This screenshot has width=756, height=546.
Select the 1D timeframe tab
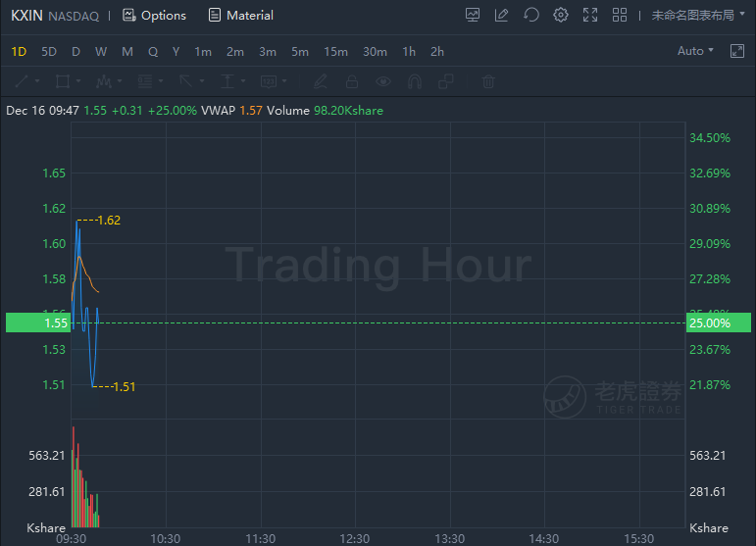pyautogui.click(x=19, y=52)
